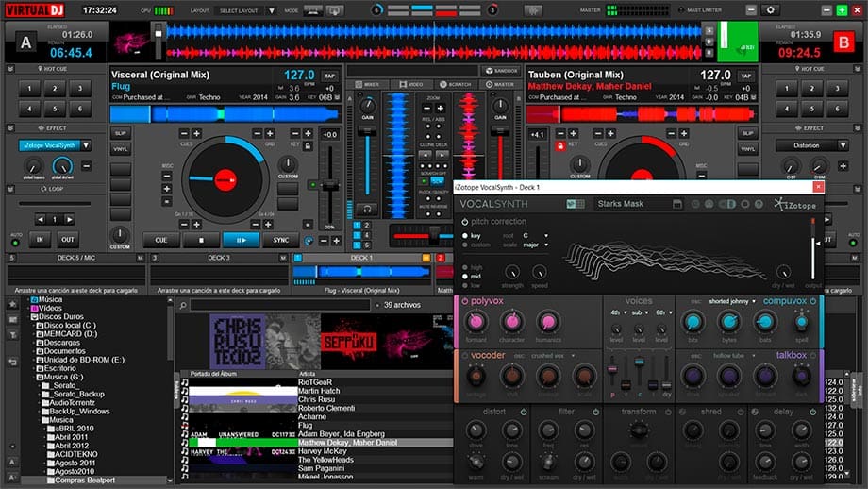Toggle auto loop LED on deck A
Image resolution: width=868 pixels, height=489 pixels.
pyautogui.click(x=15, y=244)
